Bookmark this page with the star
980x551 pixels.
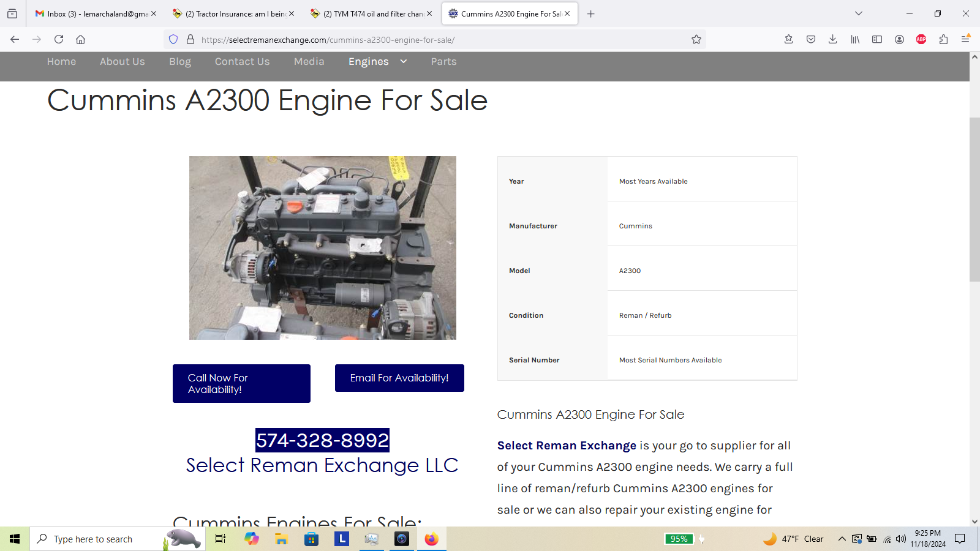[x=696, y=39]
